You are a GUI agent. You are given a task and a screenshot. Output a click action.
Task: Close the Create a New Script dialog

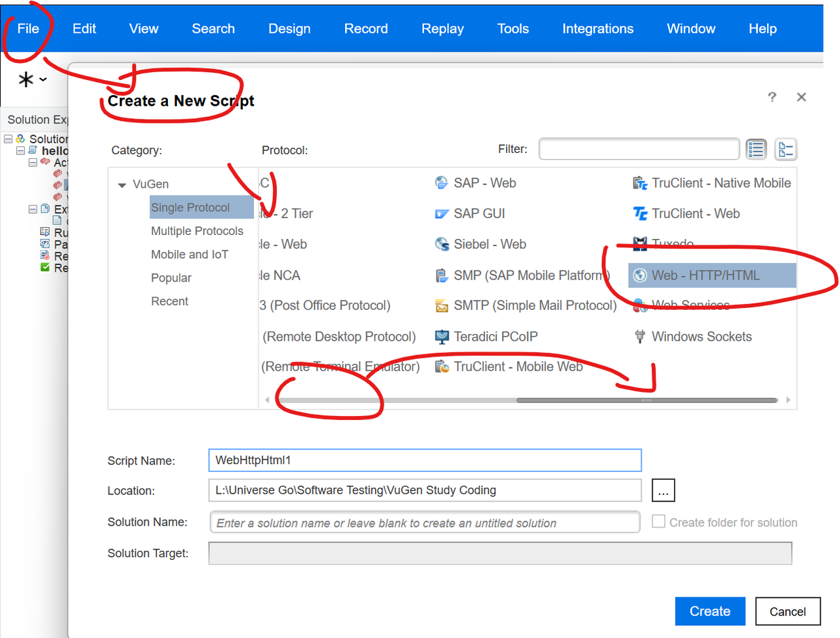pyautogui.click(x=801, y=97)
